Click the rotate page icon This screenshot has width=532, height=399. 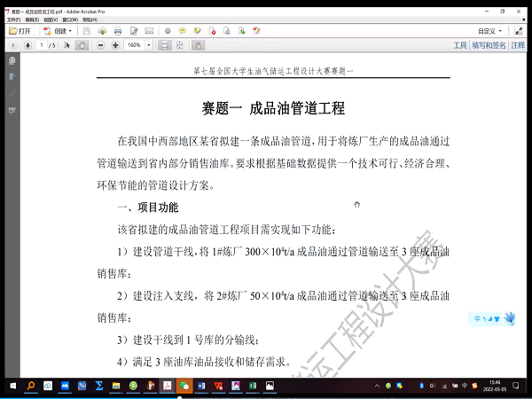coord(227,31)
